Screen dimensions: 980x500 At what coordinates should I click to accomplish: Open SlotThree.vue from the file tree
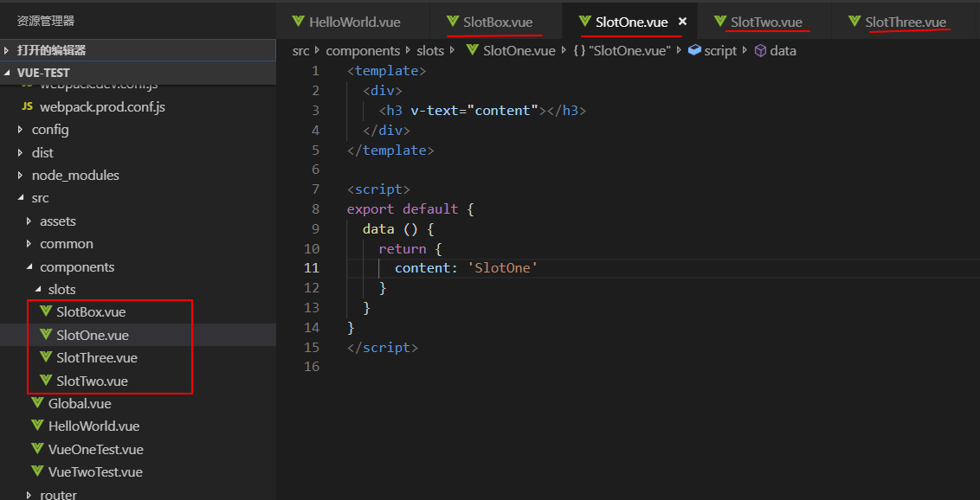pyautogui.click(x=96, y=358)
